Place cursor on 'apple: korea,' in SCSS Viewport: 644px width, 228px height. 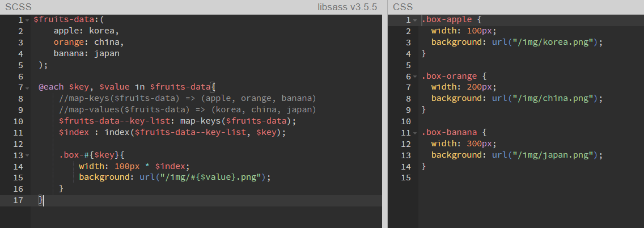coord(86,31)
